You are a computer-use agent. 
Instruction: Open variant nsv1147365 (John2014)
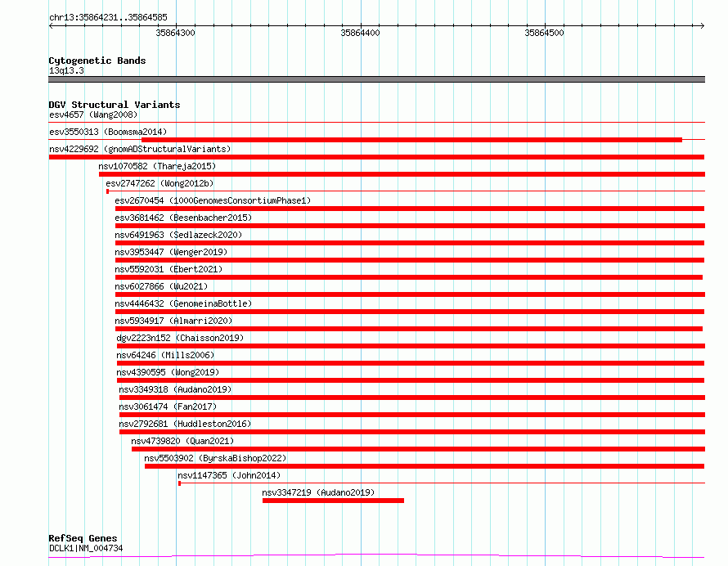(229, 475)
